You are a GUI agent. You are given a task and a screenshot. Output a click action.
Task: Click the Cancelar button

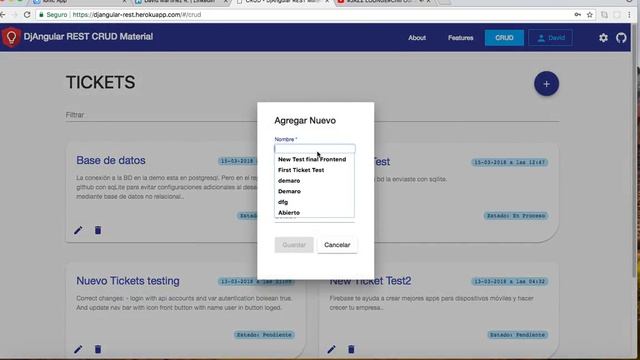[x=337, y=245]
